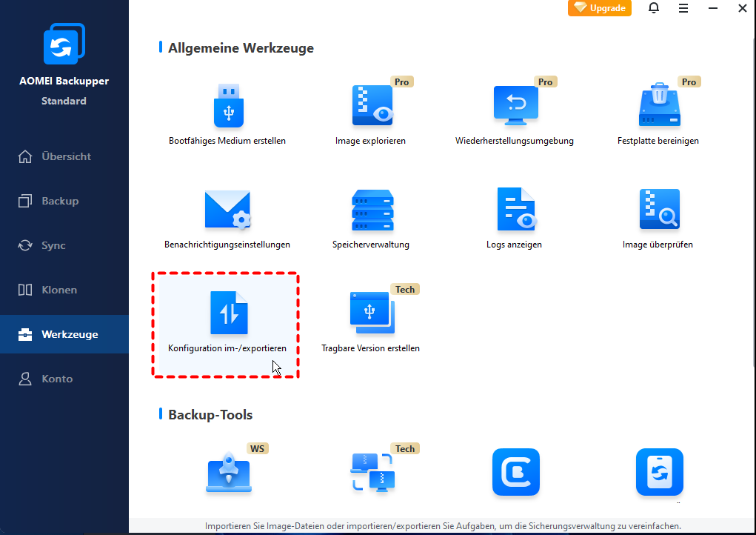Open the Speicherverwaltung server icon
Viewport: 756px width, 535px height.
click(372, 210)
